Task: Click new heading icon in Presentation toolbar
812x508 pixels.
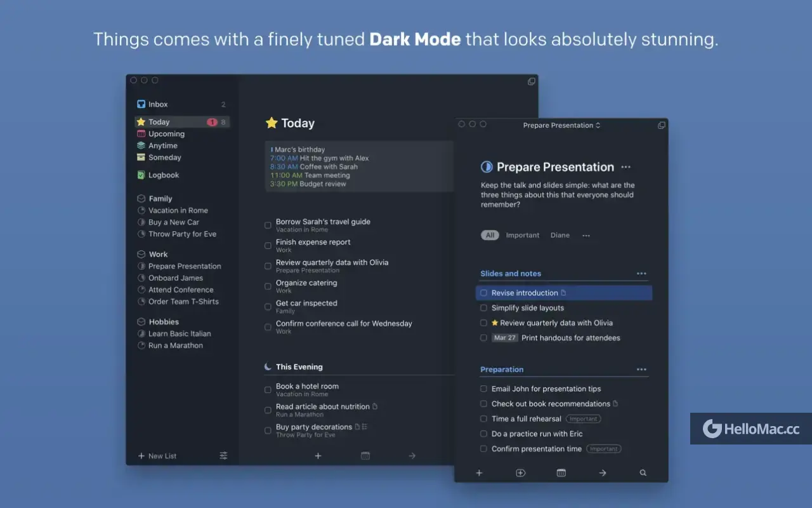Action: pos(520,473)
